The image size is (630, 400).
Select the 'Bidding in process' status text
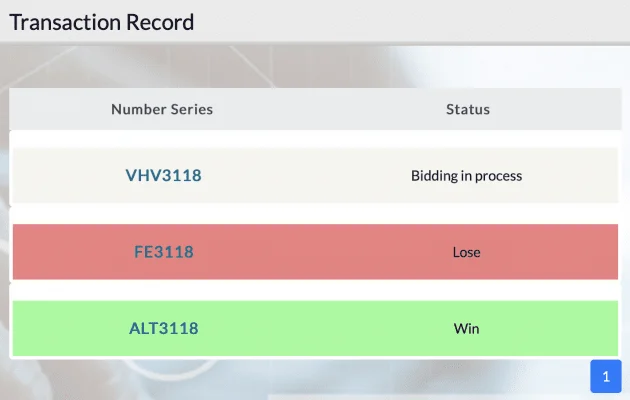(x=466, y=176)
